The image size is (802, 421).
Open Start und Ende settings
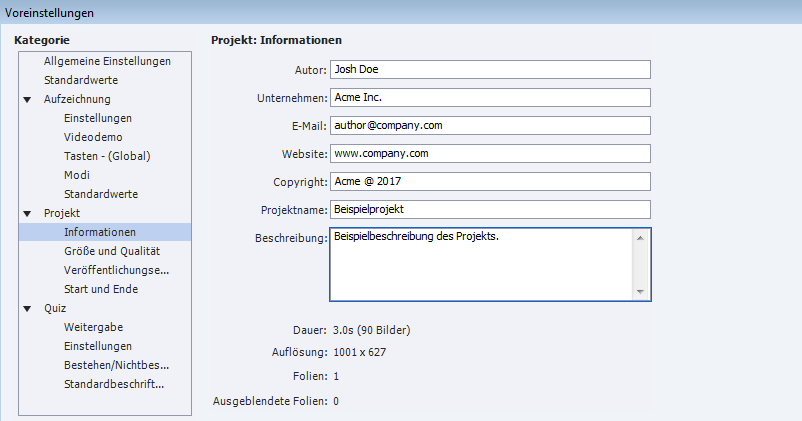click(101, 289)
